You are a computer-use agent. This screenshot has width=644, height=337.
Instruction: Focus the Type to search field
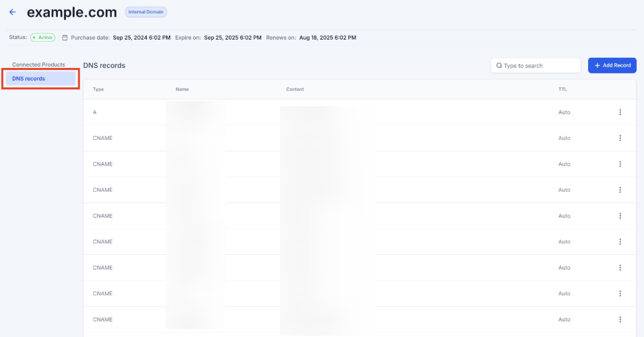538,65
